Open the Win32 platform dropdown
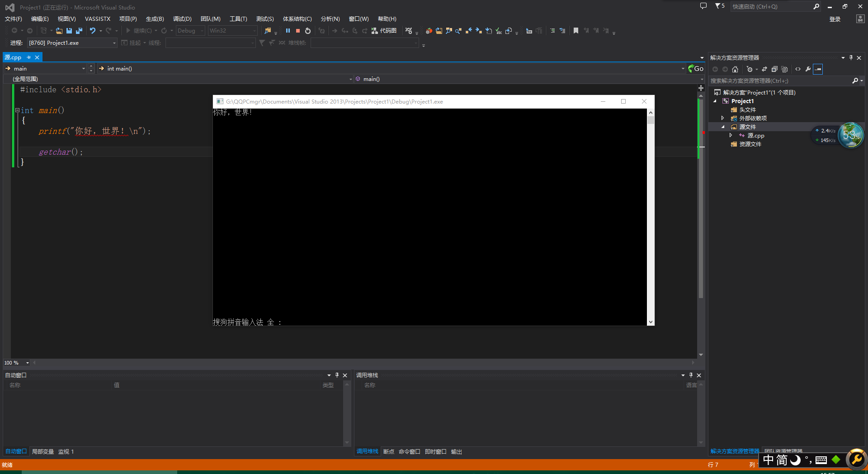 [x=233, y=31]
